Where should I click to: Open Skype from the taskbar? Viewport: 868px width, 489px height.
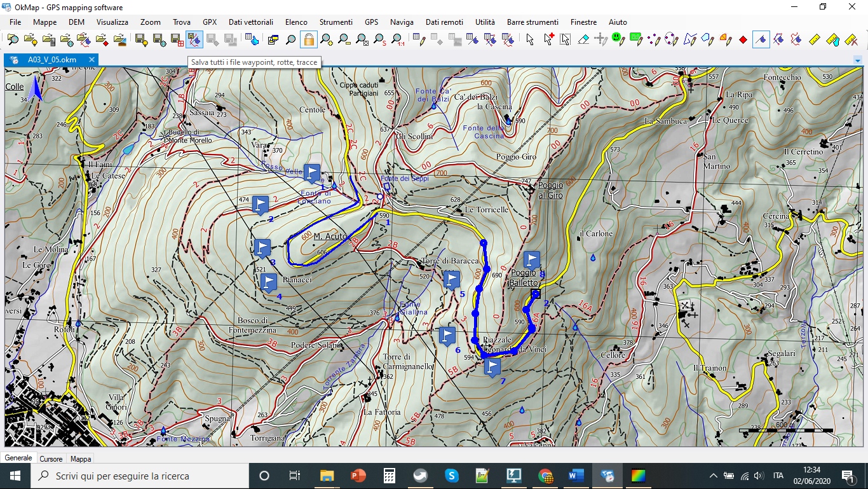[452, 476]
